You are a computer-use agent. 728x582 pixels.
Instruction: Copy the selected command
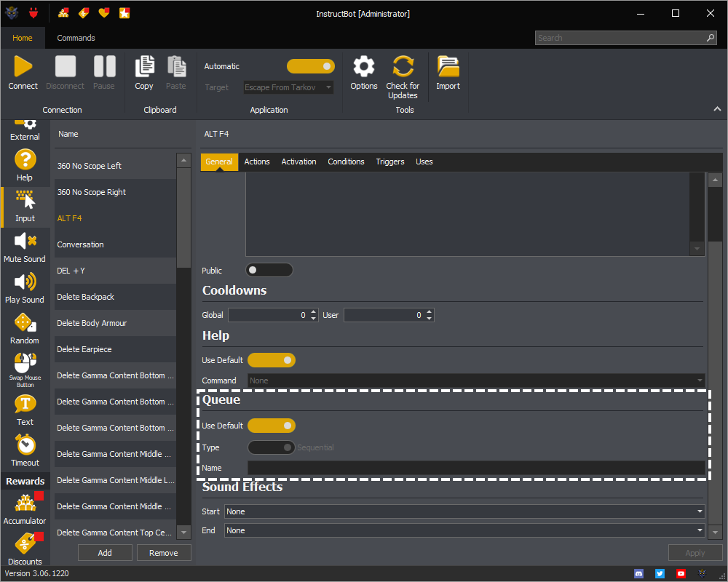coord(144,73)
